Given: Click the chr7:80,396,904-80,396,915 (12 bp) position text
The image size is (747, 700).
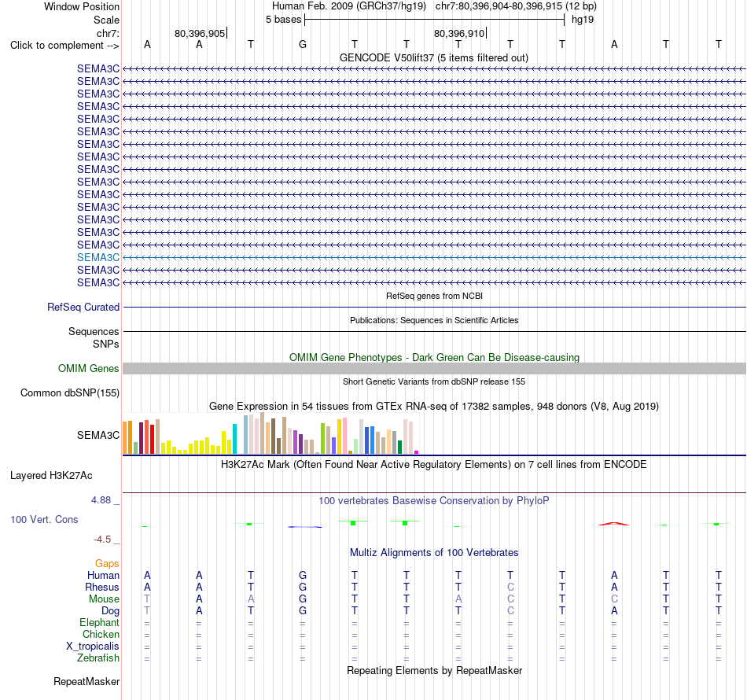Looking at the screenshot, I should 516,6.
